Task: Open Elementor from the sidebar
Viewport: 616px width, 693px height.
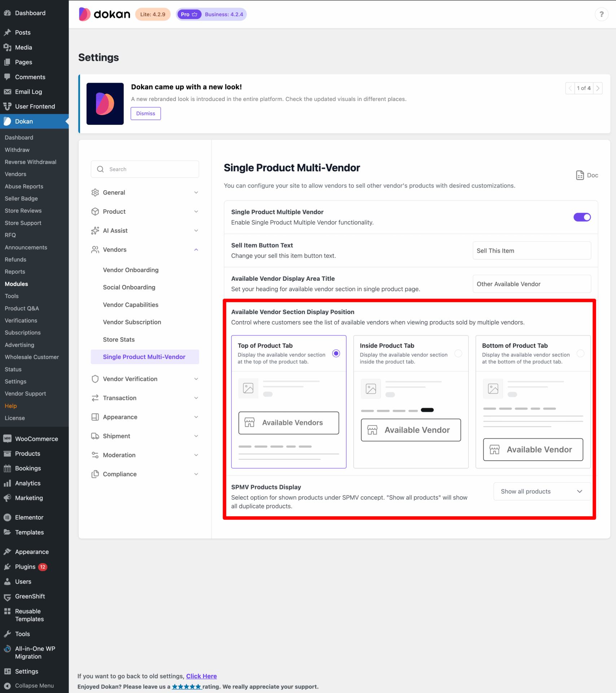Action: 29,517
